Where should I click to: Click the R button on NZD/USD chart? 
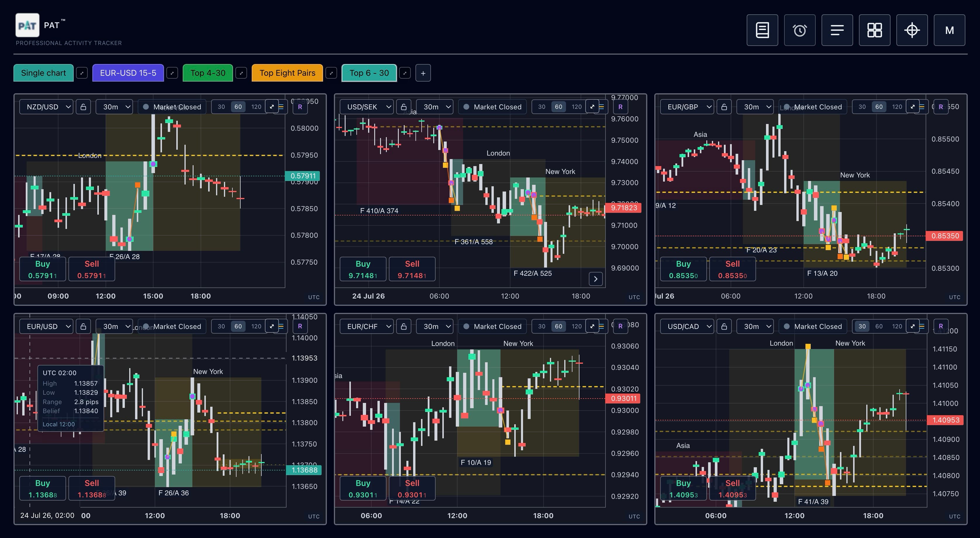pyautogui.click(x=300, y=107)
